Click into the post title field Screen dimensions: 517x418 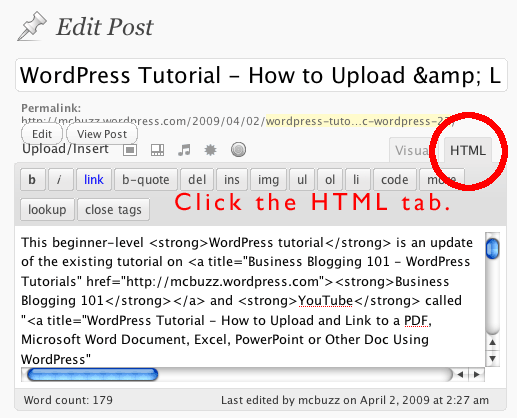pyautogui.click(x=261, y=75)
